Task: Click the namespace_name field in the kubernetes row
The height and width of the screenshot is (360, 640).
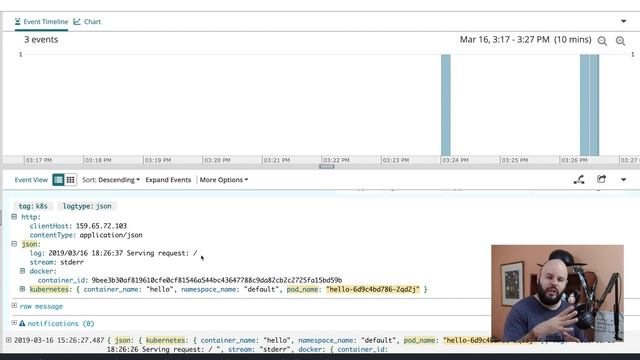Action: [209, 289]
